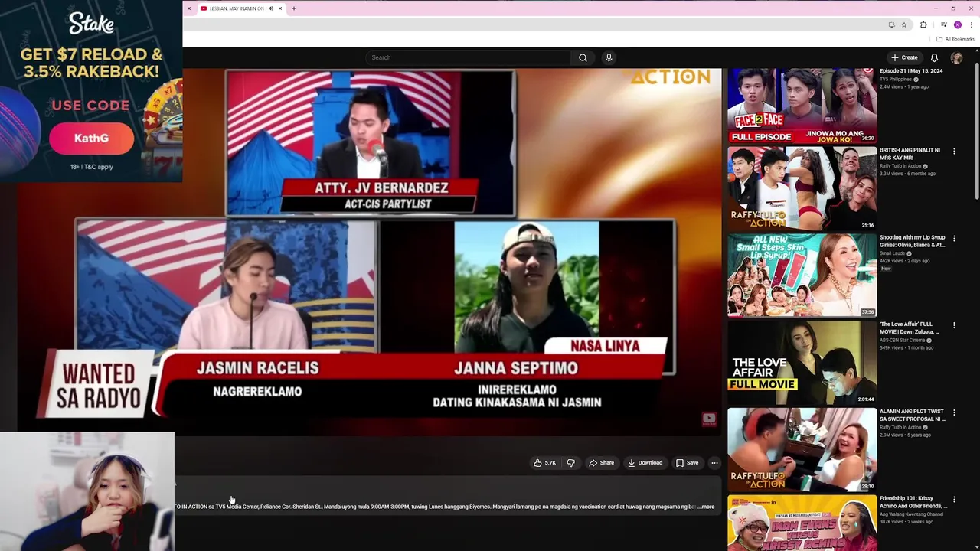Expand description with ...more
This screenshot has height=551, width=980.
click(x=707, y=507)
